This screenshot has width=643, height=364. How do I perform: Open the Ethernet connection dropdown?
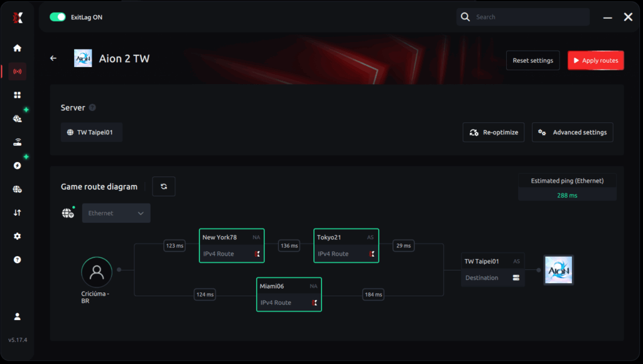pyautogui.click(x=116, y=213)
